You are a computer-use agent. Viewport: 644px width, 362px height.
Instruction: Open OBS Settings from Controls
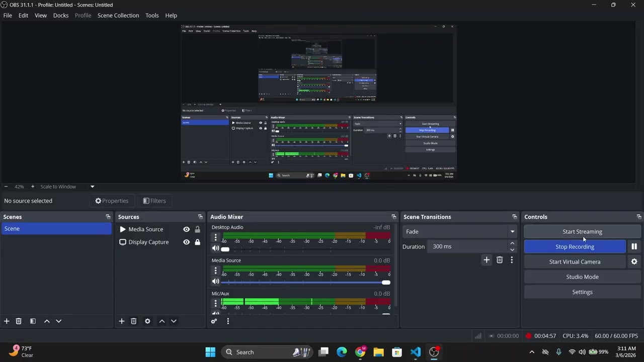[582, 292]
